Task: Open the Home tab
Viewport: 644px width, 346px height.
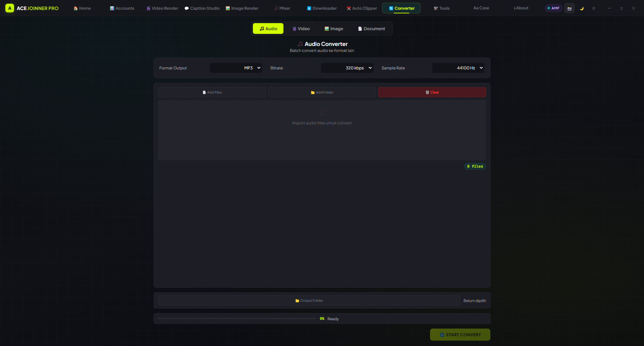Action: tap(82, 8)
